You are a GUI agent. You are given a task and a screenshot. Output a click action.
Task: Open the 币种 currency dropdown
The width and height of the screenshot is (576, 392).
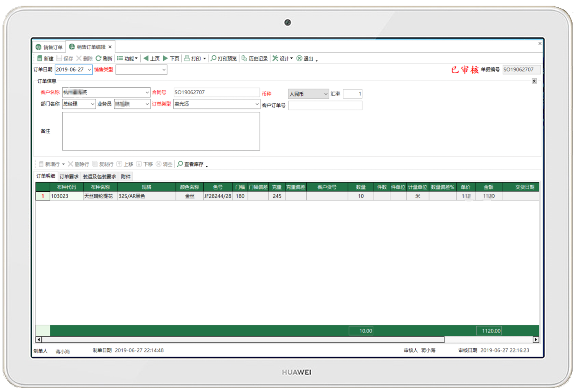325,94
